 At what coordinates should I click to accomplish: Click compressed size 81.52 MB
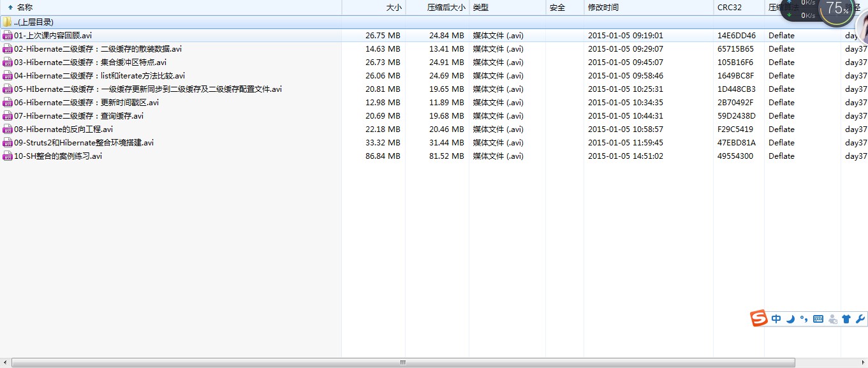446,156
